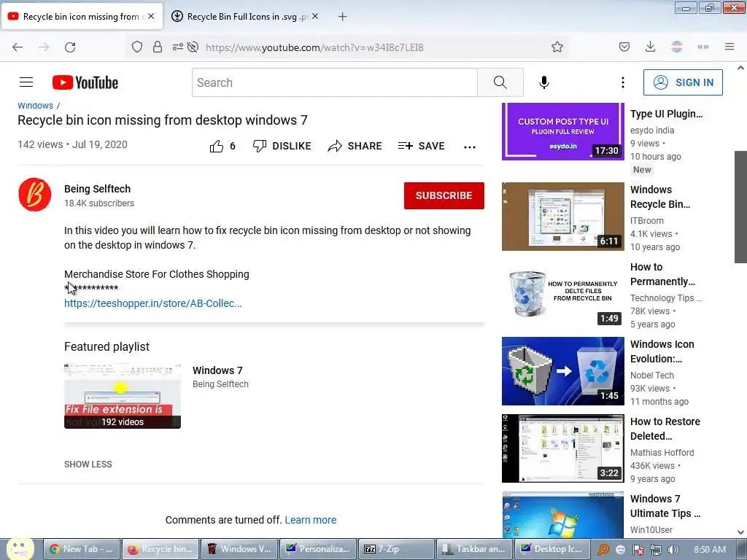Click the page vertical scrollbar thumb
This screenshot has height=560, width=747.
[x=740, y=206]
